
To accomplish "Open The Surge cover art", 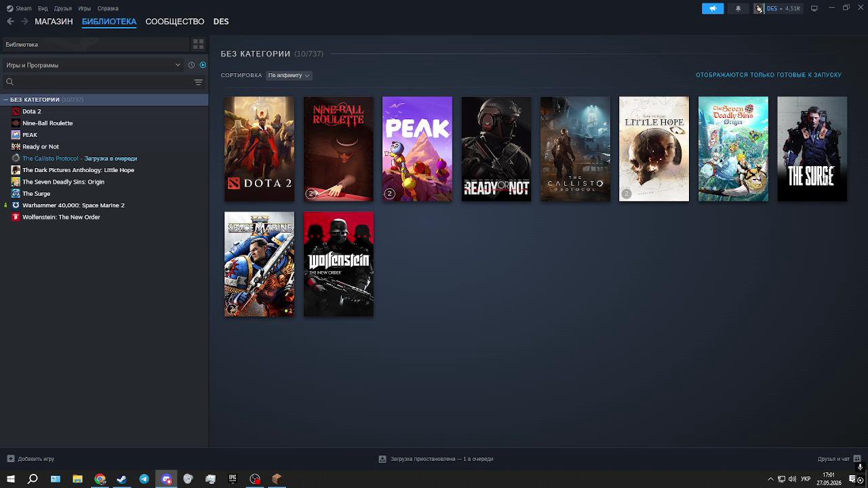I will tap(812, 149).
